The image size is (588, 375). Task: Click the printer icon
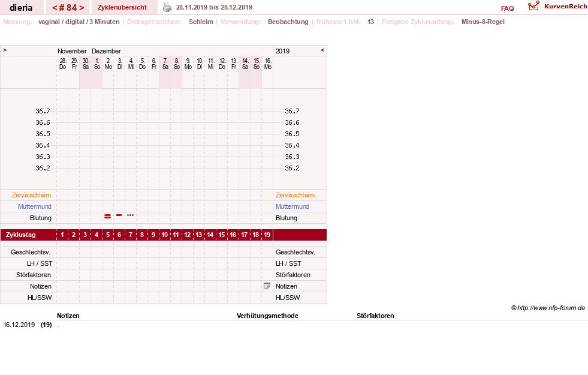167,7
